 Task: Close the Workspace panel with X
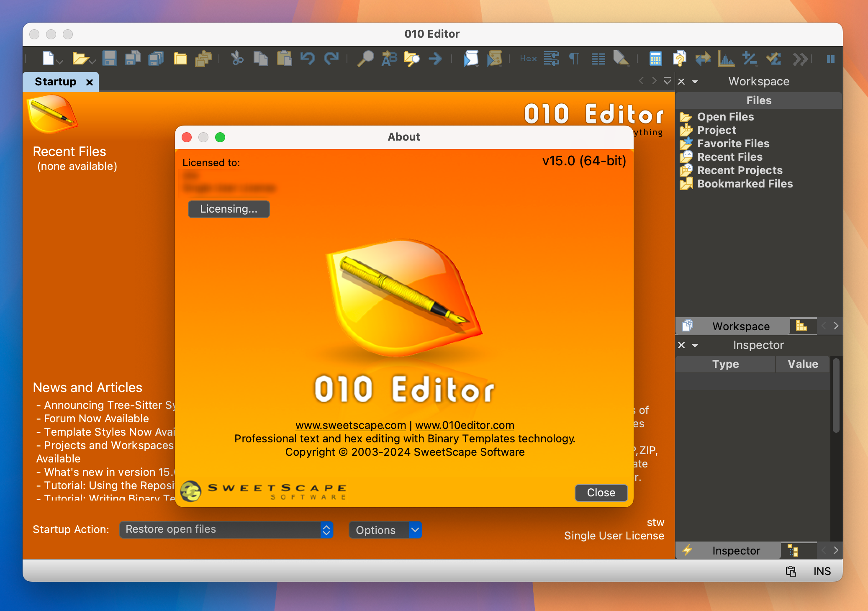[681, 82]
